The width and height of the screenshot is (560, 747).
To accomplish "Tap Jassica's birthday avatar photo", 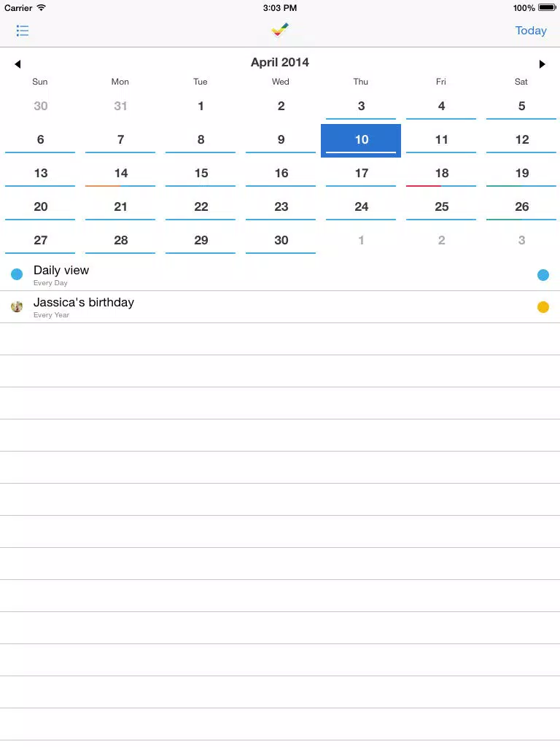I will click(x=17, y=307).
